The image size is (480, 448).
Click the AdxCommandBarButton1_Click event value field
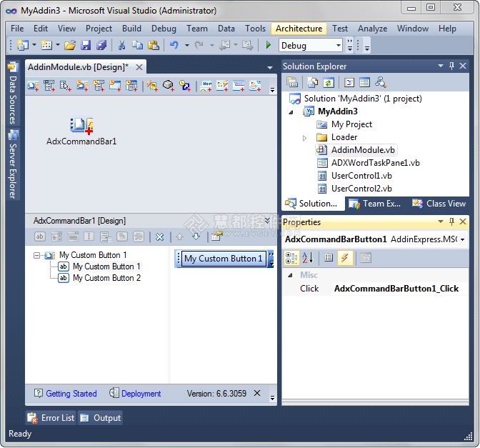coord(396,289)
